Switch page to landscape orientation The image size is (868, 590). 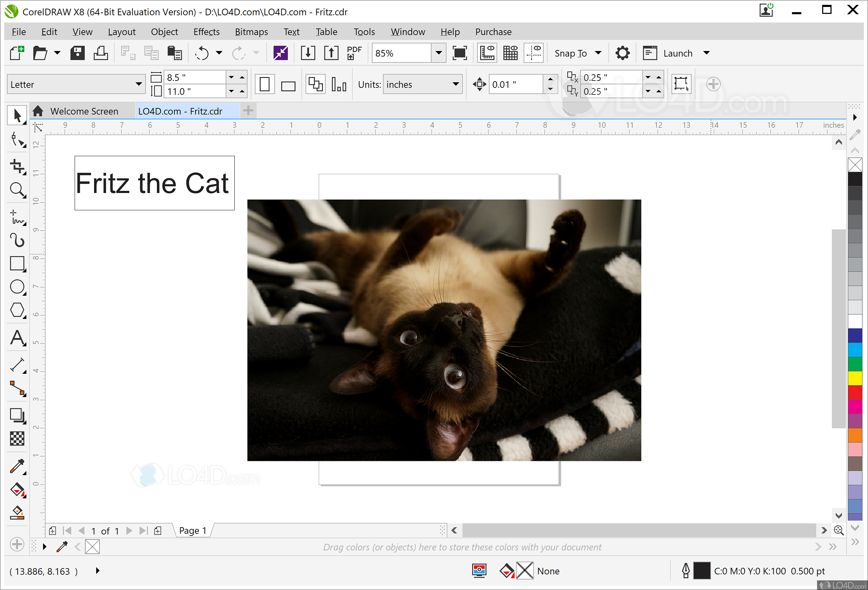(288, 85)
